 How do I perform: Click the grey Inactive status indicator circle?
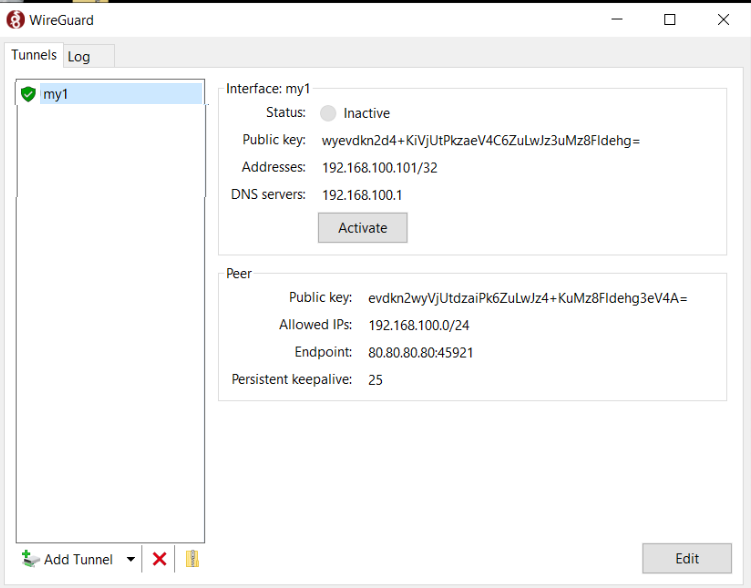pos(328,113)
